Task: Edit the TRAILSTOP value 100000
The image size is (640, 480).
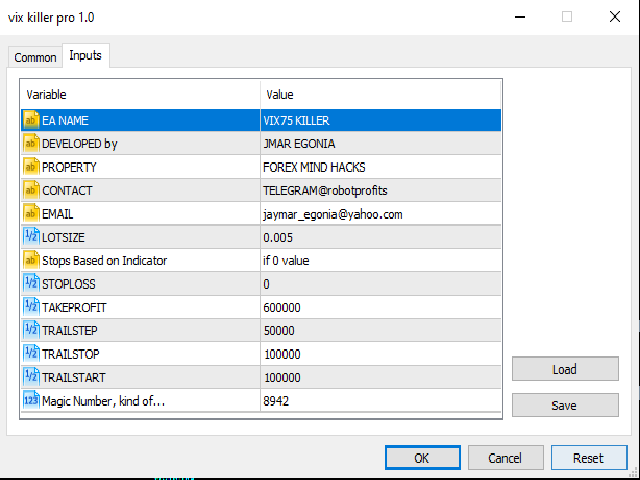Action: (x=380, y=354)
